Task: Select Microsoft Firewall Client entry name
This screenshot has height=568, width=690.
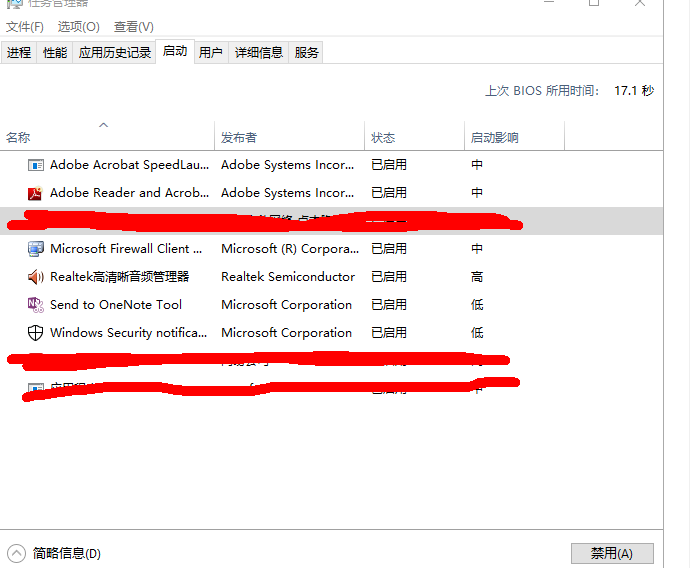Action: pos(126,249)
